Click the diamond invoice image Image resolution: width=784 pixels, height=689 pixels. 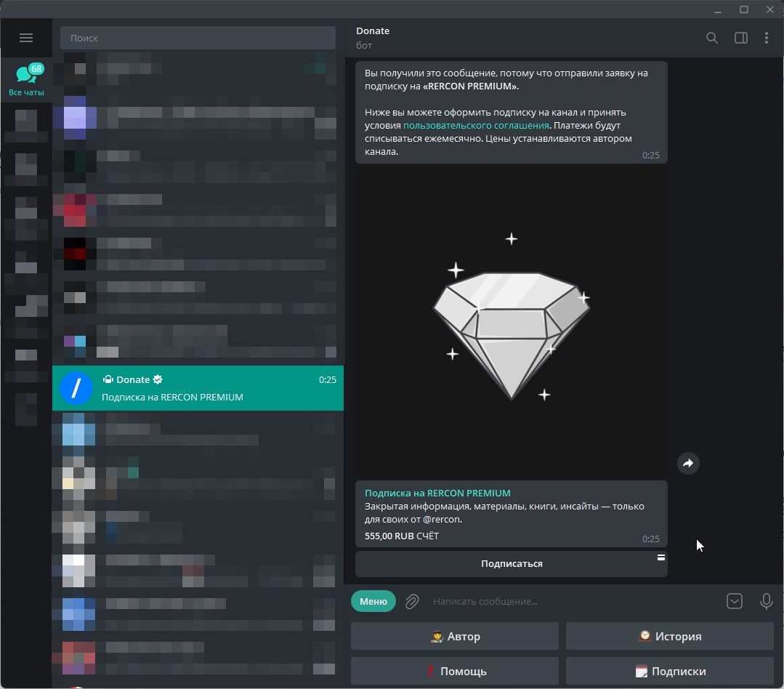pyautogui.click(x=511, y=321)
